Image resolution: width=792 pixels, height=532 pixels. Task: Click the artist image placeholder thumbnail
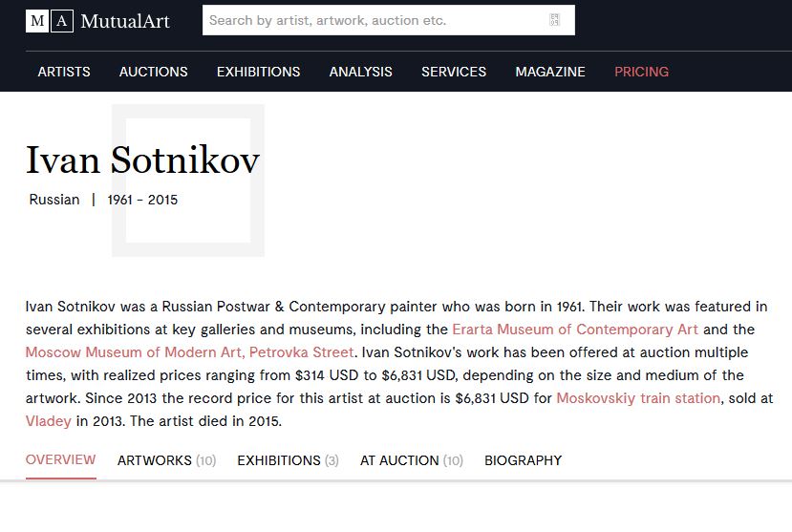(x=188, y=181)
